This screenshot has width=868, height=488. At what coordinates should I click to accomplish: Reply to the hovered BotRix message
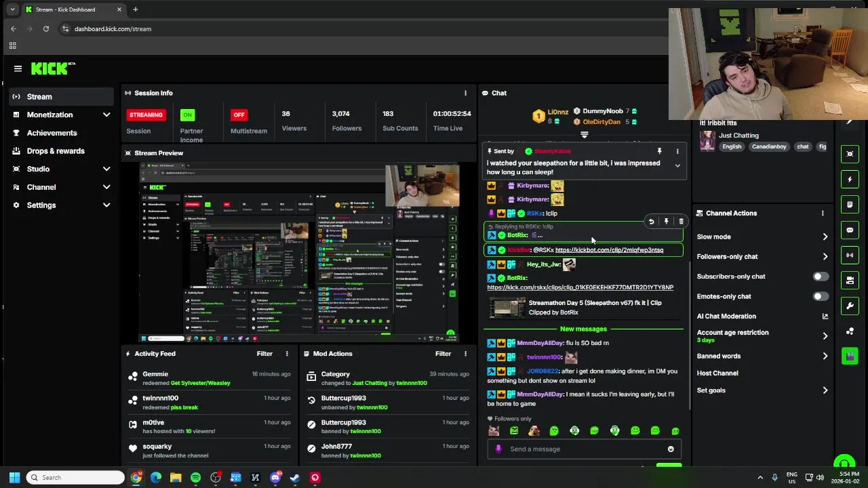pyautogui.click(x=651, y=222)
